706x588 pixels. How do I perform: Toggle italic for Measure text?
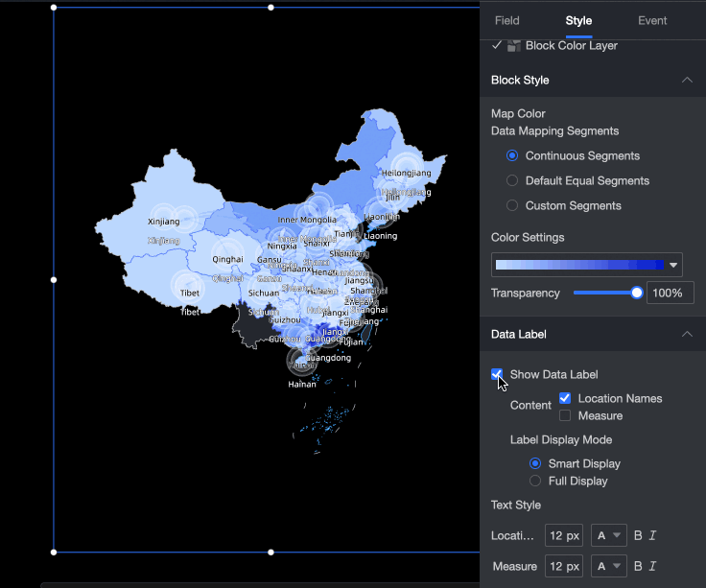click(652, 566)
